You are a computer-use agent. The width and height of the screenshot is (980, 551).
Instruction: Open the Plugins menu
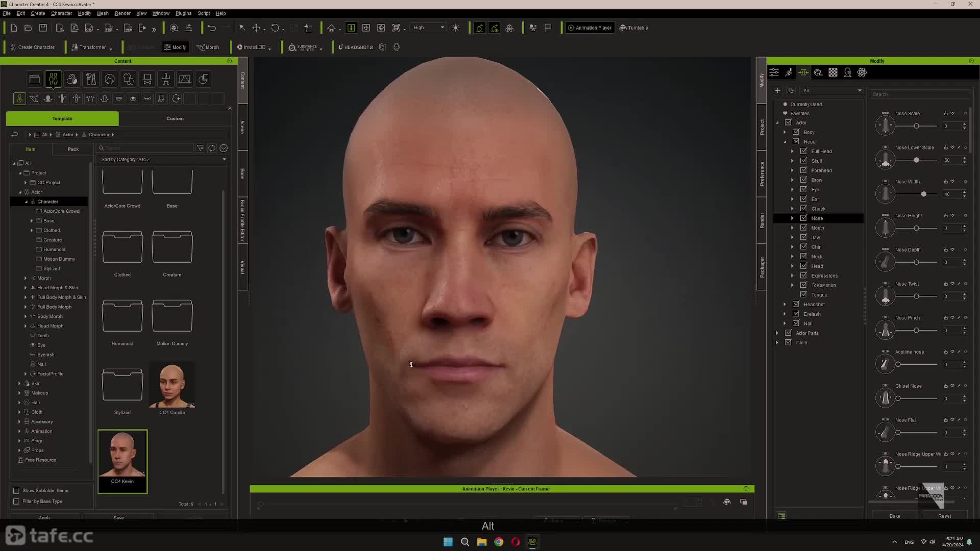click(x=183, y=13)
